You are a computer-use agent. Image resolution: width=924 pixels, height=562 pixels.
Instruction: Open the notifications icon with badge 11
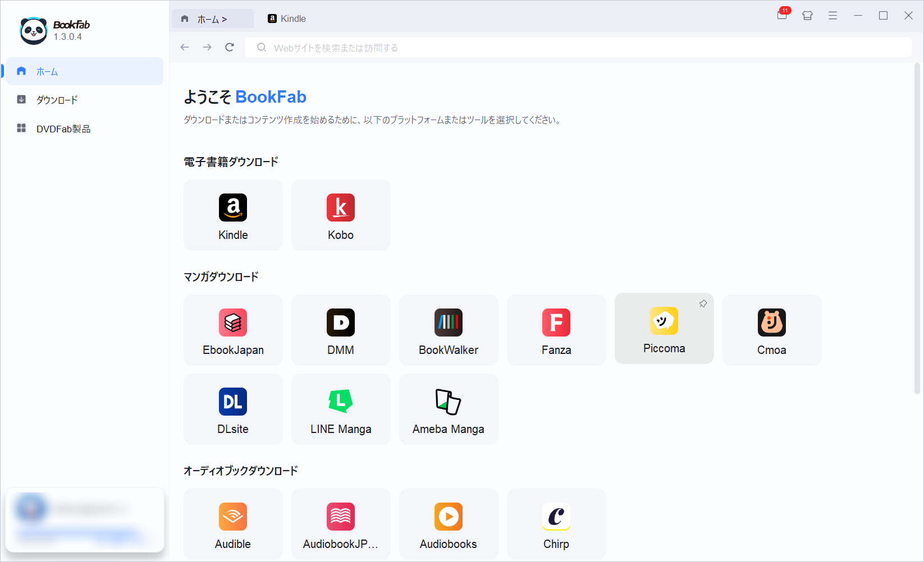(783, 15)
